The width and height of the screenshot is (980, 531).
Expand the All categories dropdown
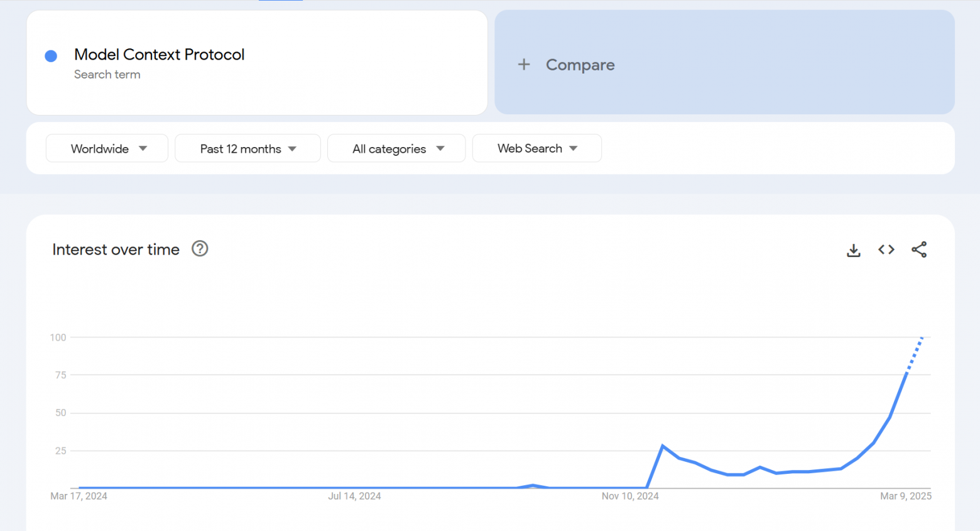396,148
